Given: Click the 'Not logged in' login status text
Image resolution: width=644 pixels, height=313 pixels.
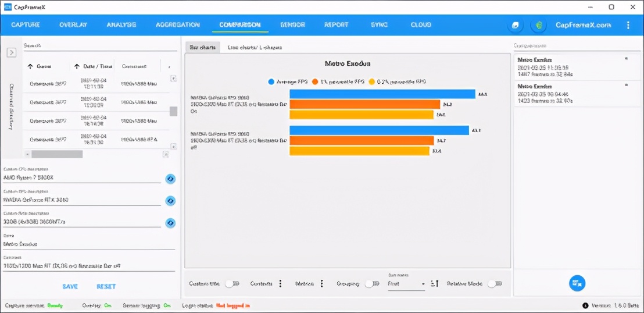Looking at the screenshot, I should point(233,305).
